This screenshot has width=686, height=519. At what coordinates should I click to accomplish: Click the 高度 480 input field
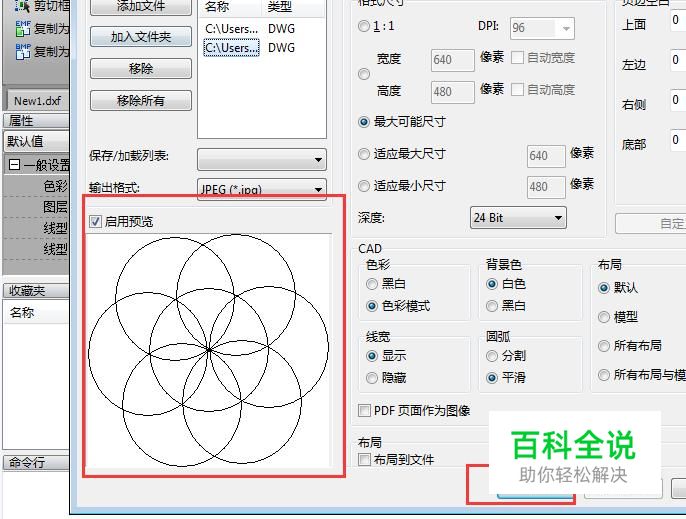click(452, 92)
